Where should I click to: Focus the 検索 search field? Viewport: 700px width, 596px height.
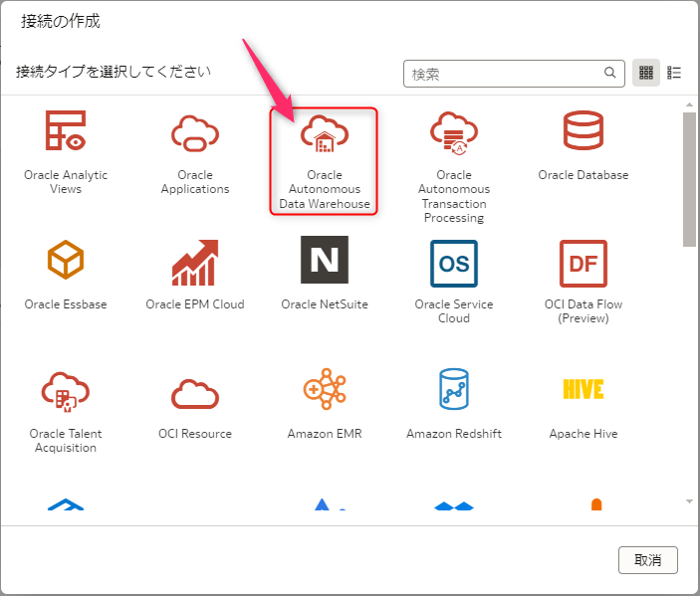[514, 74]
